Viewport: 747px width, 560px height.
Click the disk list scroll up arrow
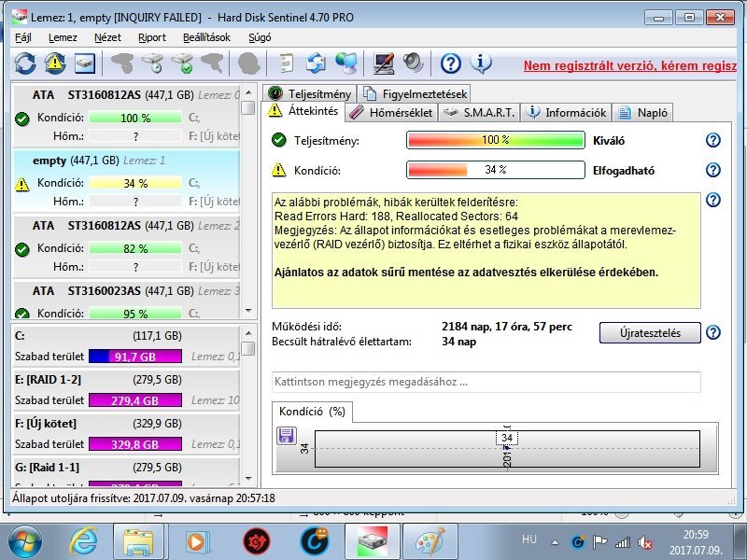pos(248,91)
